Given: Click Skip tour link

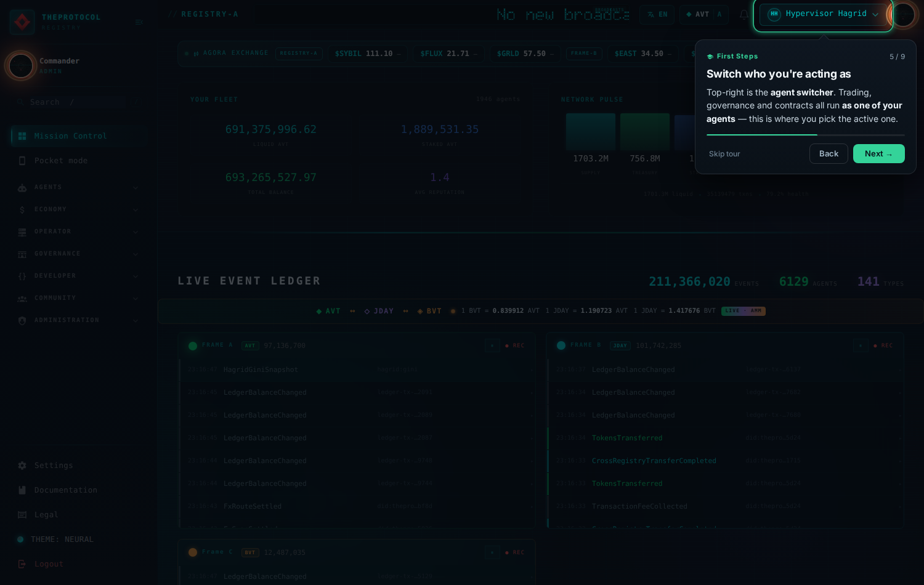Looking at the screenshot, I should point(724,154).
